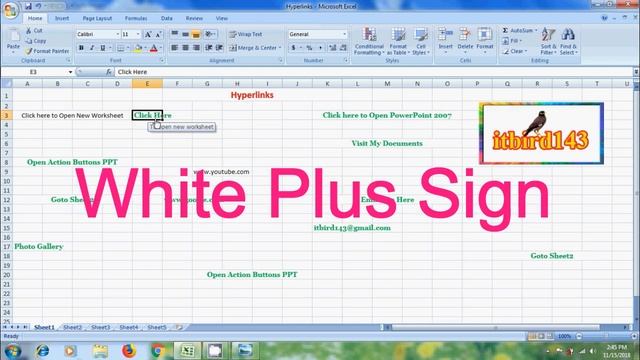Open Internet Explorer from the taskbar
Image resolution: width=640 pixels, height=360 pixels.
pyautogui.click(x=42, y=351)
